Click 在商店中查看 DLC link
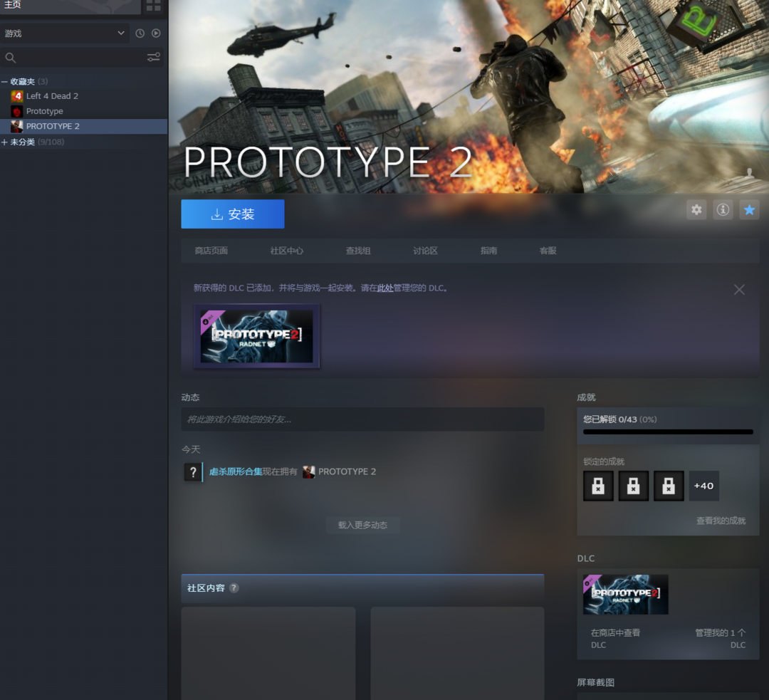The height and width of the screenshot is (700, 769). click(615, 639)
